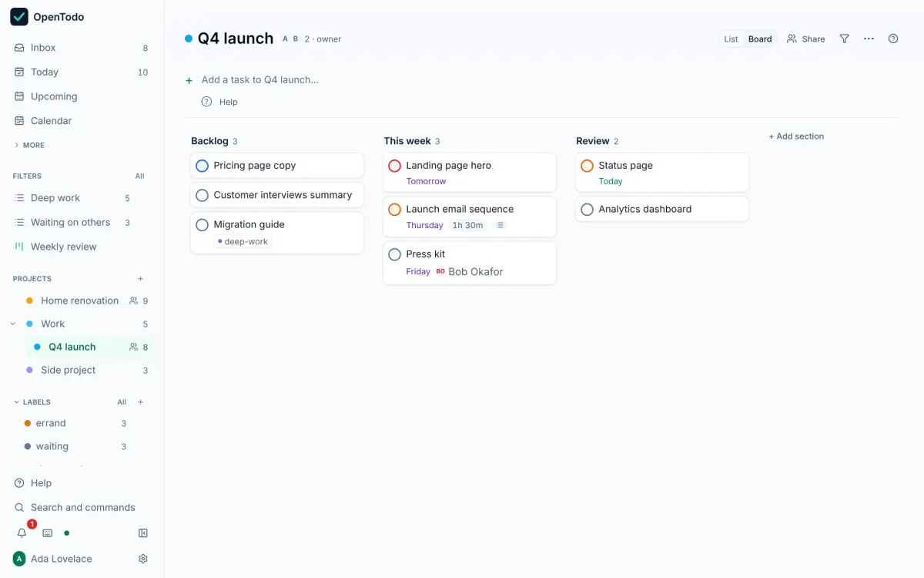924x578 pixels.
Task: Click the blue Q4 launch color dot
Action: [x=189, y=39]
